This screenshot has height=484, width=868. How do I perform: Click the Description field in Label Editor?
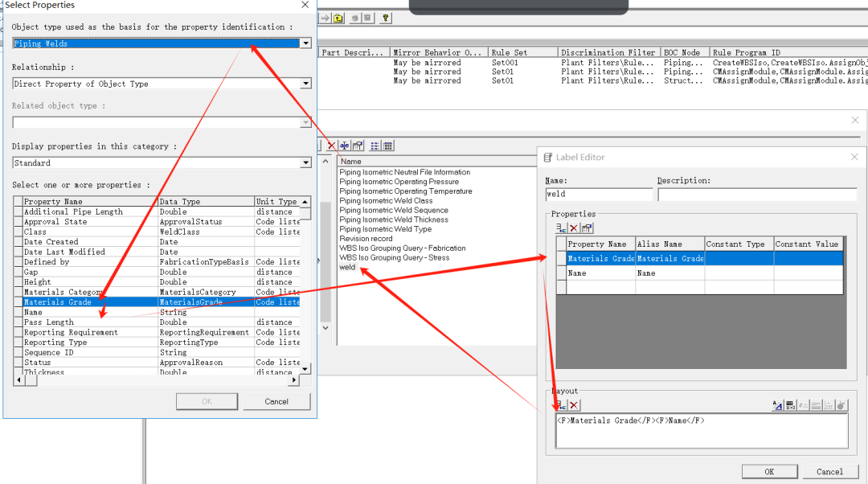[757, 195]
